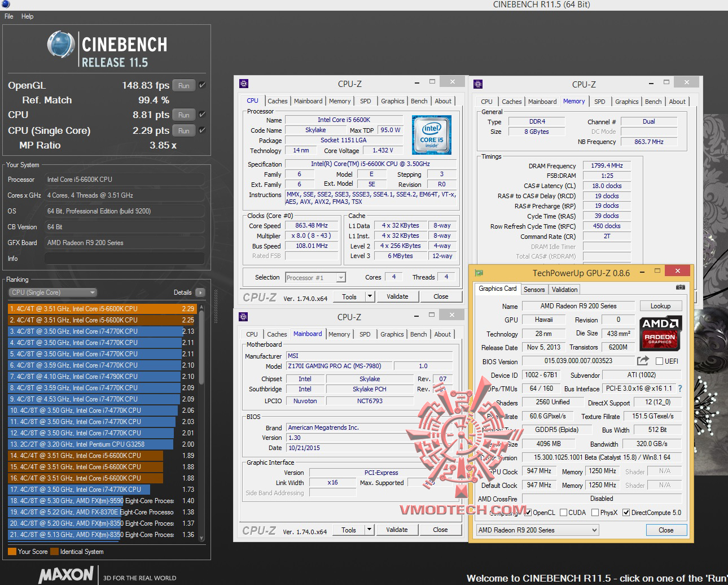Open SPD tab in CPU-Z Memory window
Screen dimensions: 728x585
[599, 102]
